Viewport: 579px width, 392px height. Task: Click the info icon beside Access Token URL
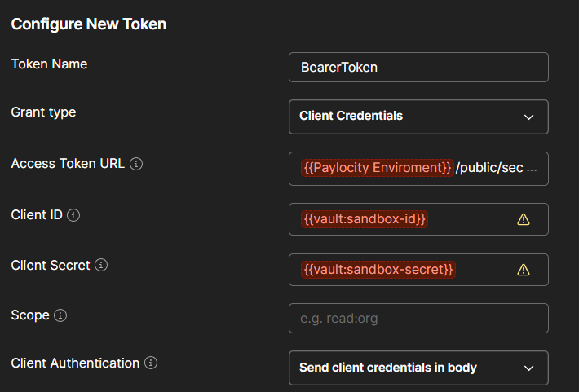[x=136, y=164]
